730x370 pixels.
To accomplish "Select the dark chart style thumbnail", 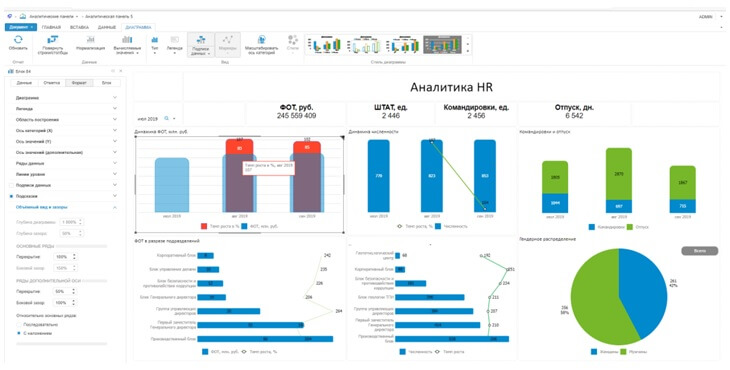I will pos(442,45).
